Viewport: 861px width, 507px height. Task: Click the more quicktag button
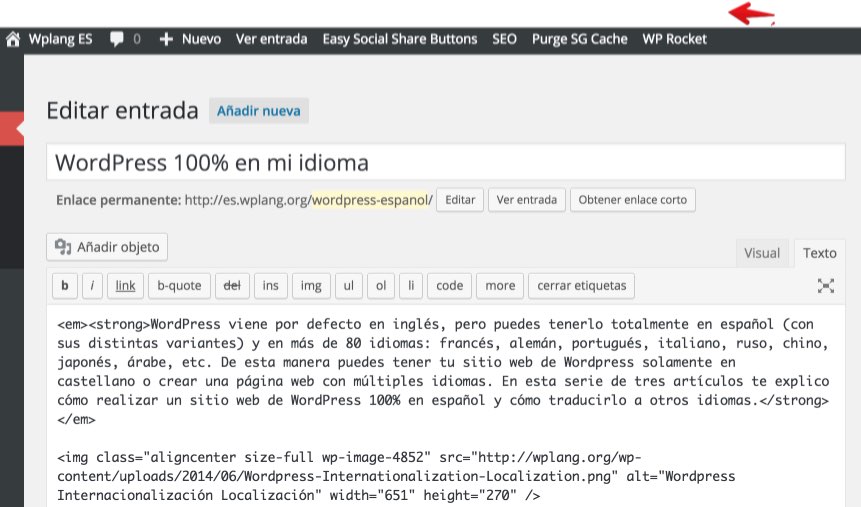point(500,286)
